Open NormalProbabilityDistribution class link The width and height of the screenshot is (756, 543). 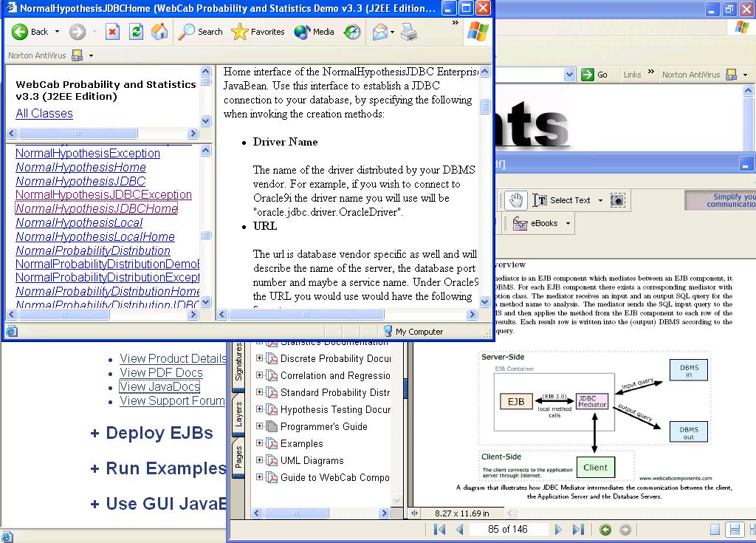click(x=93, y=250)
